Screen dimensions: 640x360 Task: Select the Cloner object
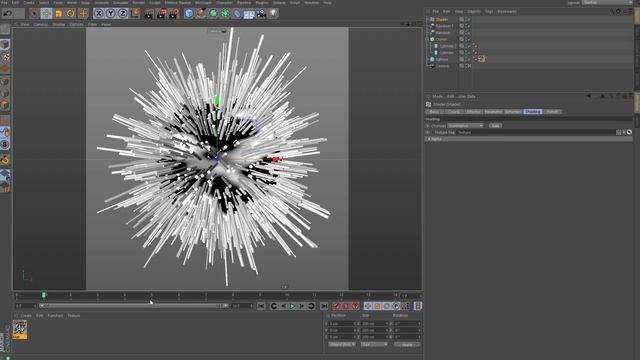click(x=442, y=39)
